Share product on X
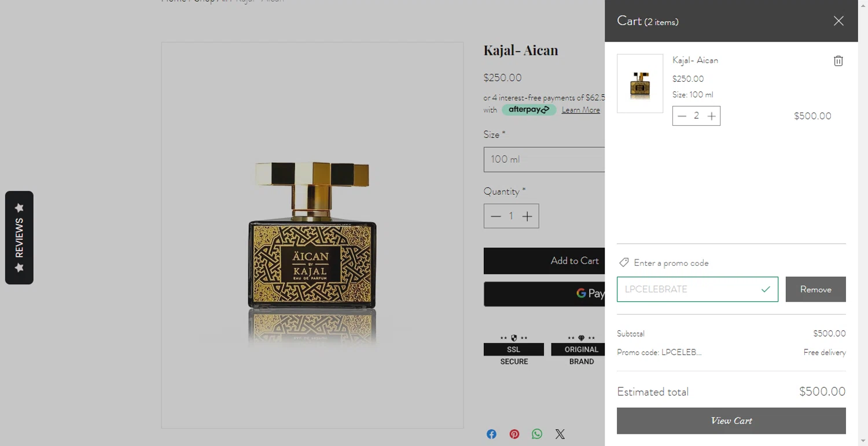 (560, 434)
